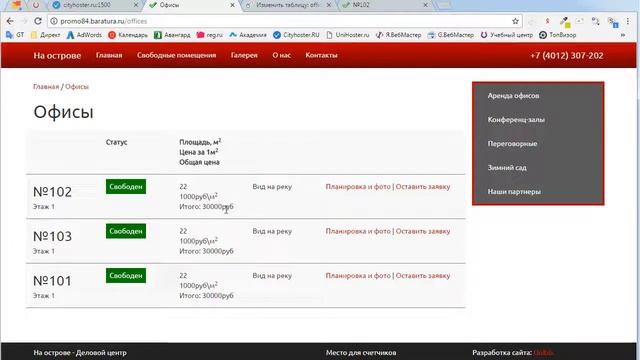Open the Директ bookmark folder

[46, 35]
